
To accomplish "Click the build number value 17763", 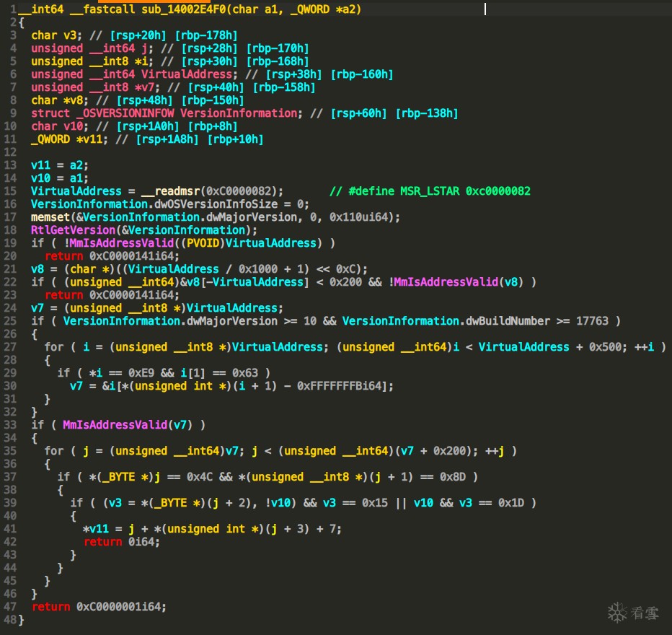I will 592,320.
